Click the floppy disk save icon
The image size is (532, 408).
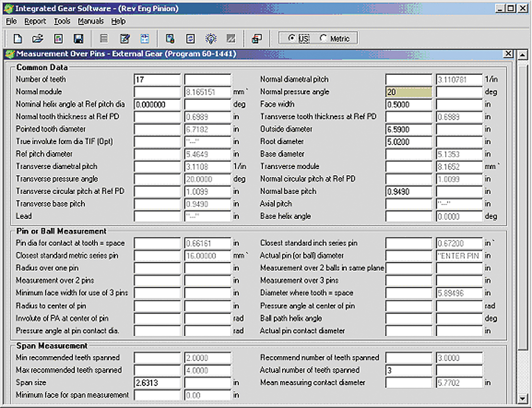[78, 39]
